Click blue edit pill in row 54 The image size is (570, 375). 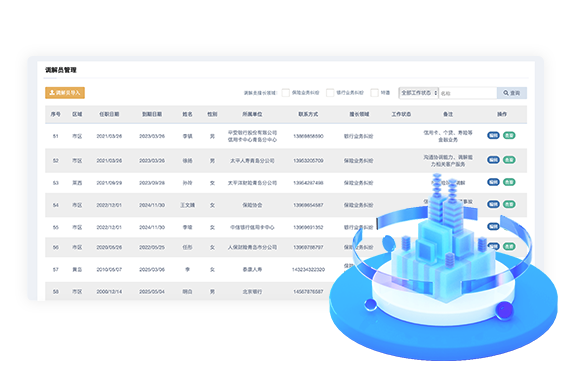(x=493, y=204)
